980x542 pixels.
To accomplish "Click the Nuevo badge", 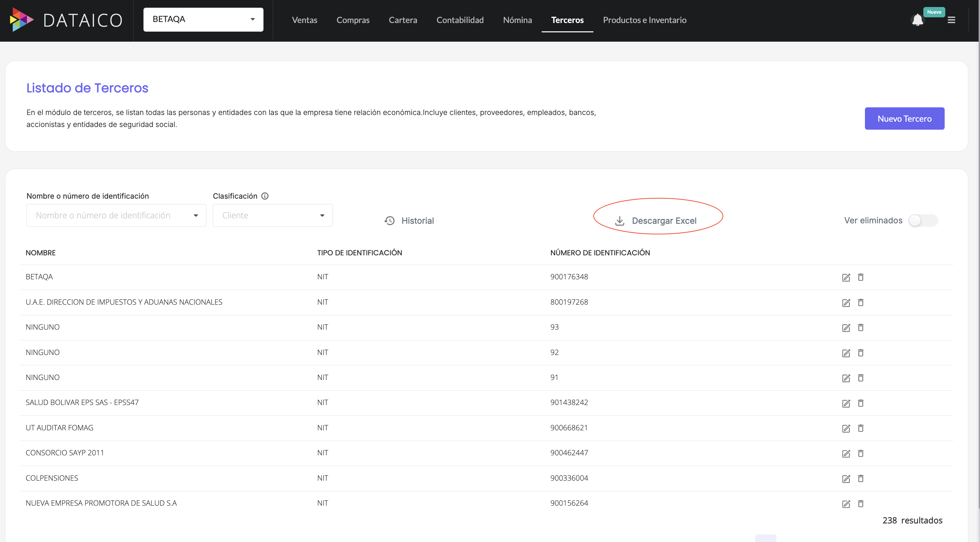I will pos(934,12).
